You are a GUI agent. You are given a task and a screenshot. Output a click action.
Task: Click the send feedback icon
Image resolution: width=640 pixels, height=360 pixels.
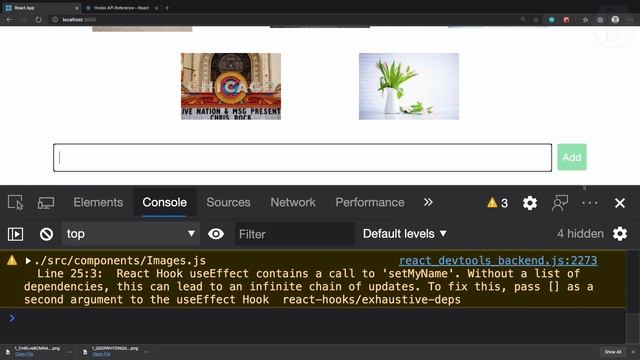[x=560, y=203]
